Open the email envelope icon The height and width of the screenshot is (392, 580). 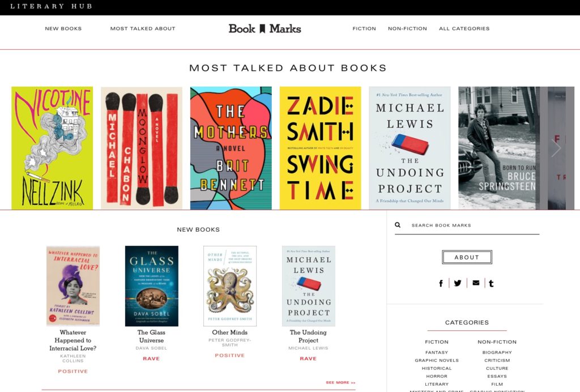pyautogui.click(x=475, y=283)
